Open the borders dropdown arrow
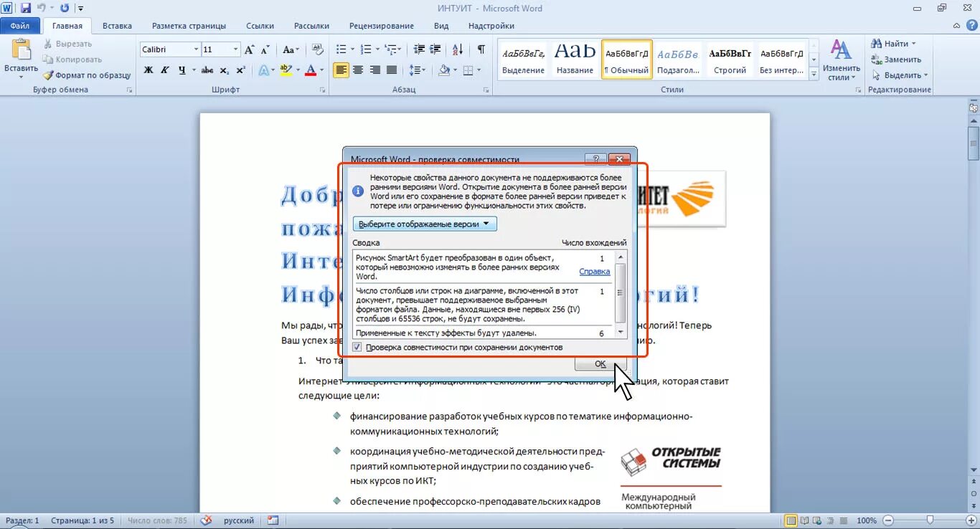 (x=479, y=70)
